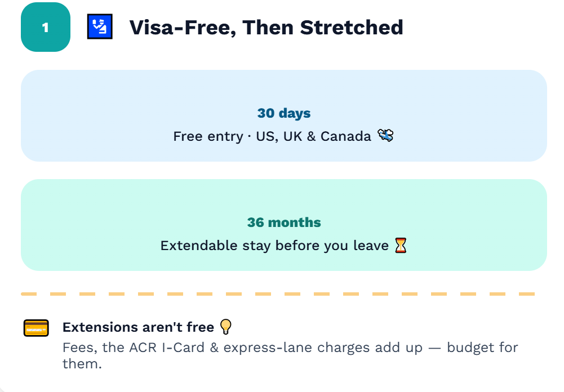Click the airplane emoji after Canada

pos(385,136)
